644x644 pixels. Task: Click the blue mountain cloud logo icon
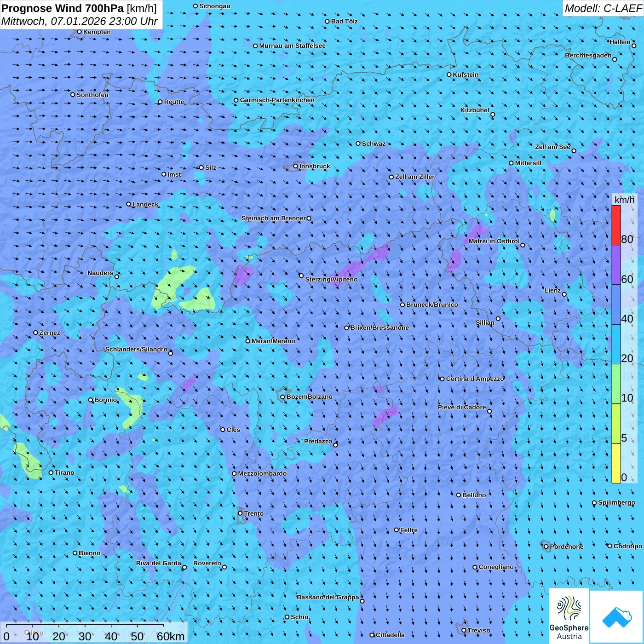(617, 617)
